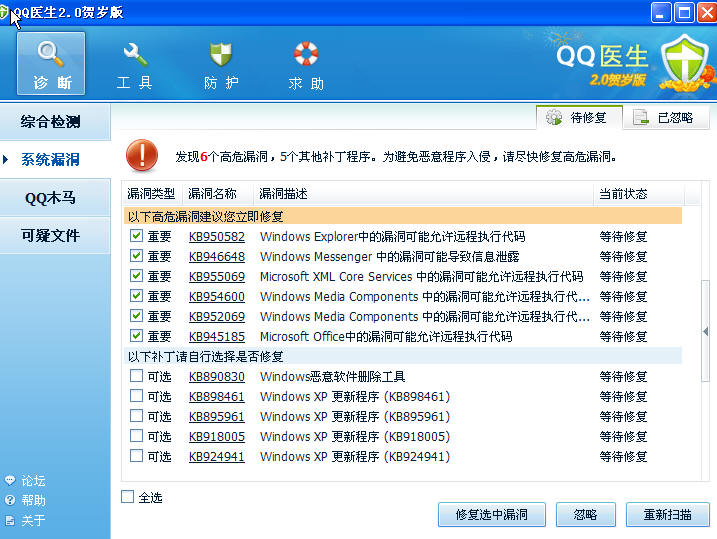Viewport: 717px width, 539px height.
Task: Select QQ木马 in the sidebar
Action: pyautogui.click(x=55, y=197)
